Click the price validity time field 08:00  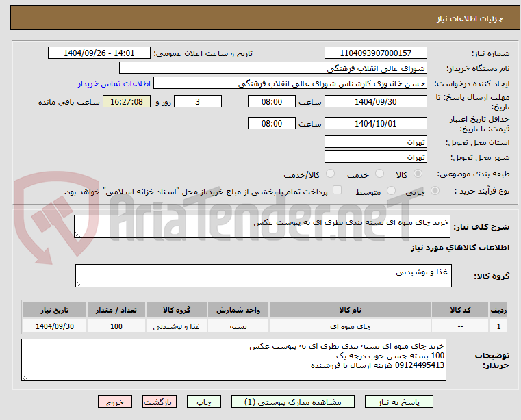click(x=272, y=124)
